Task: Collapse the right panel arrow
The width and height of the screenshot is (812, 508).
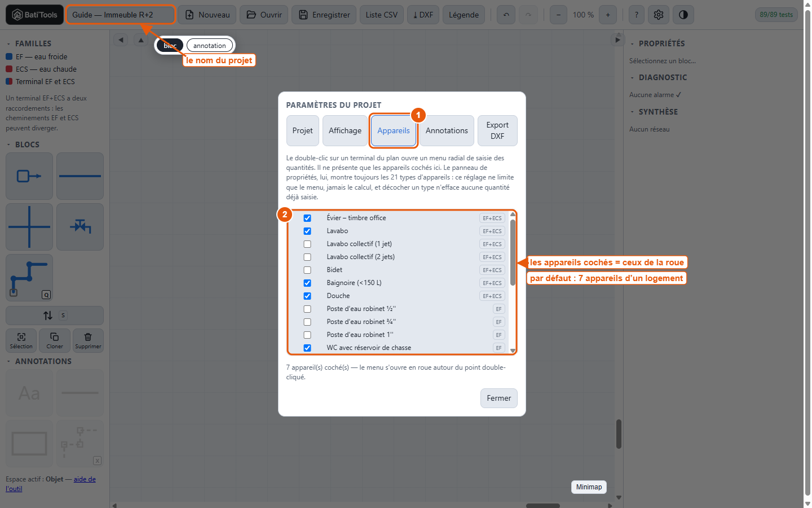Action: pos(617,40)
